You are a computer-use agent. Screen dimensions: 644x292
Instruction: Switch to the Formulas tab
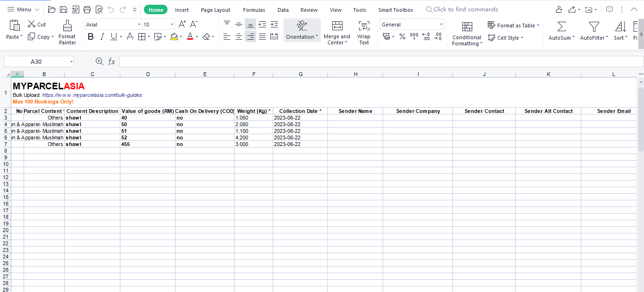[x=254, y=10]
